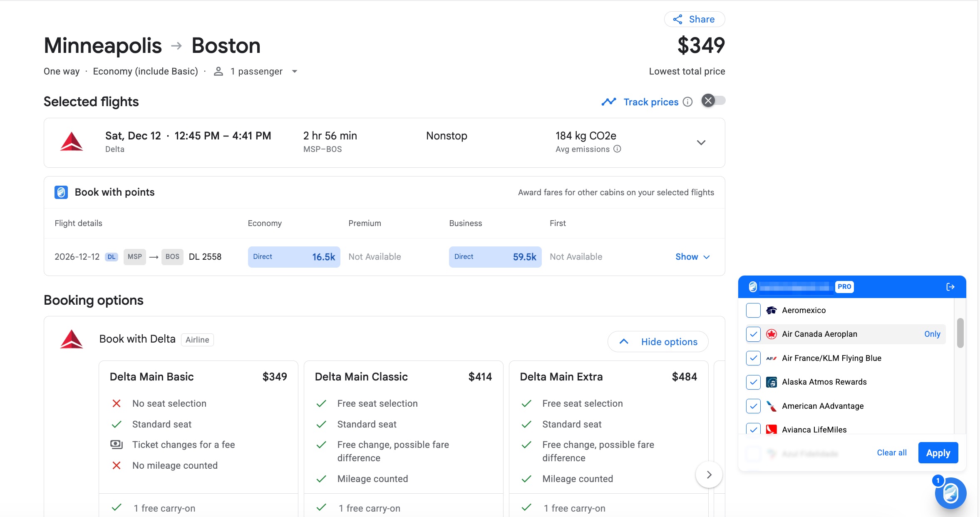Click the American Airlines logo icon
The height and width of the screenshot is (517, 980).
[772, 406]
